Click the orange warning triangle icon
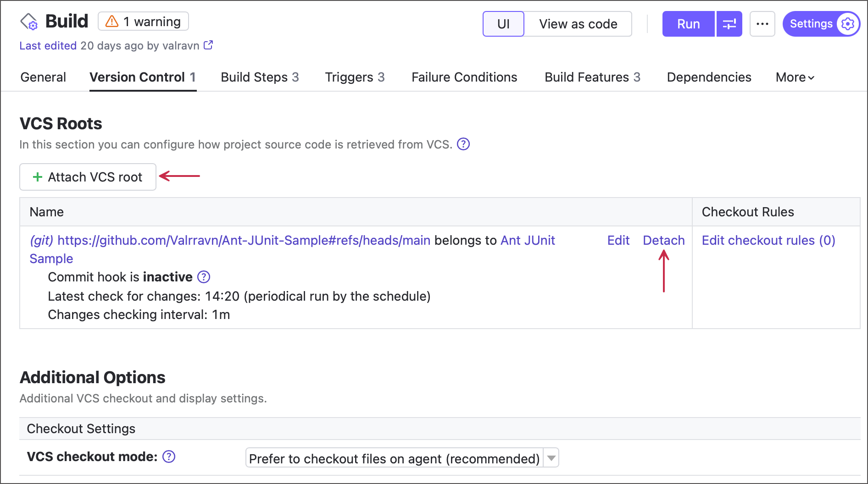The height and width of the screenshot is (484, 868). [x=111, y=22]
